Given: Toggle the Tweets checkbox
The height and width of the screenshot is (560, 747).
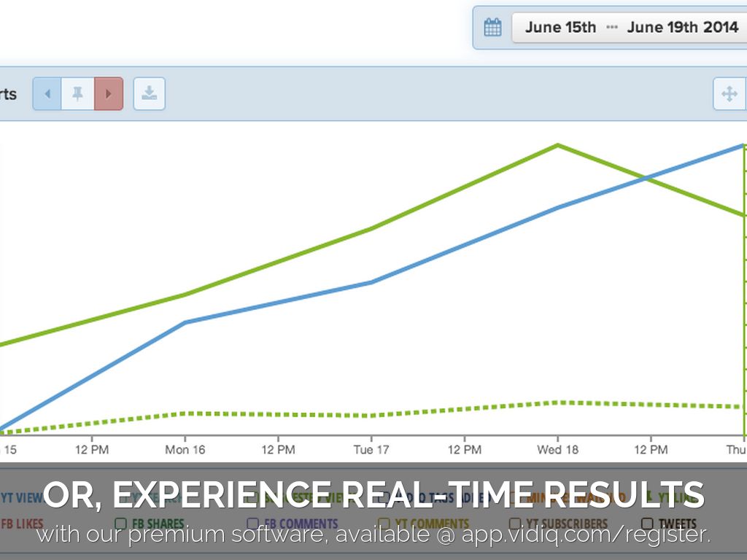Looking at the screenshot, I should (647, 524).
